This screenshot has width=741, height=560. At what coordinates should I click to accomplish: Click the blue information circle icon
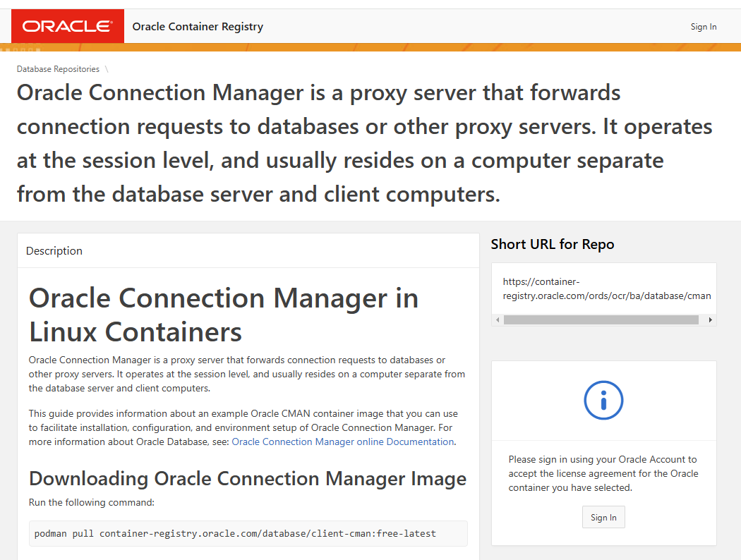coord(603,401)
